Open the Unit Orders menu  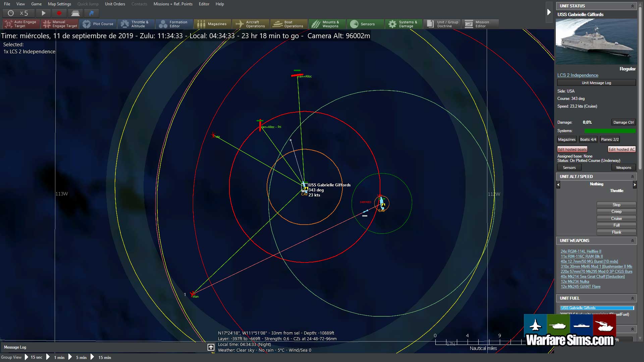(x=115, y=4)
